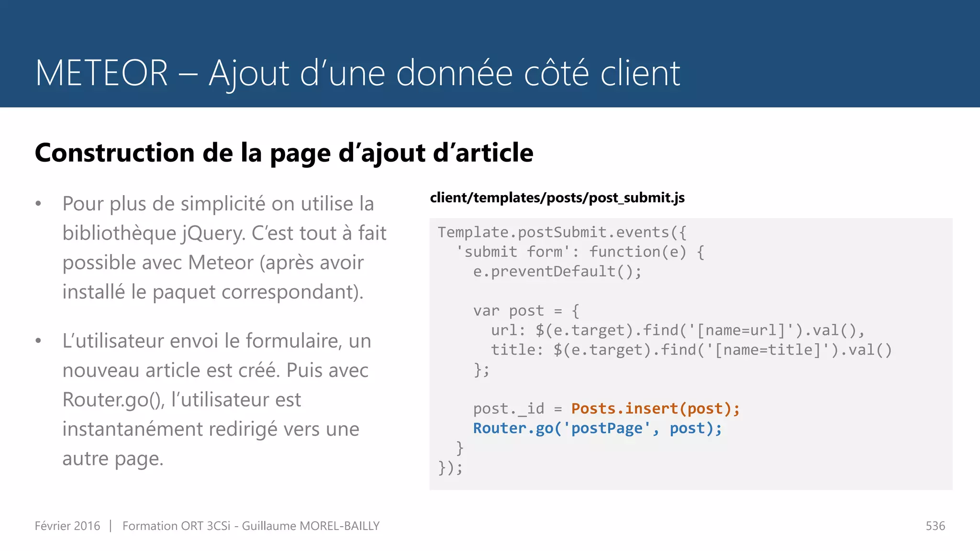Click the code line 'var post = {'
The image size is (980, 551).
point(526,311)
